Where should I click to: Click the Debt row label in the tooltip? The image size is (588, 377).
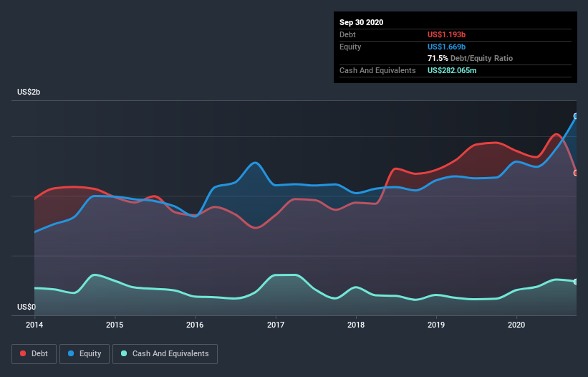coord(347,34)
